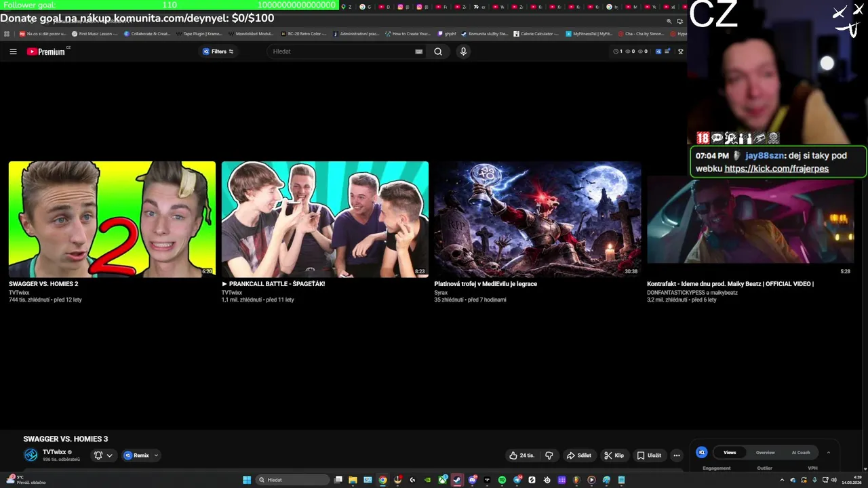
Task: Like the video with 24 tis.
Action: (521, 455)
